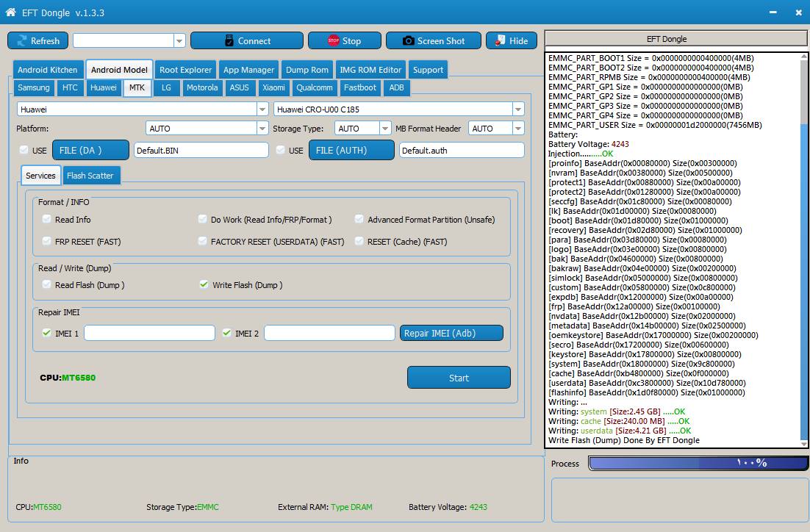Select the Motorola sub-tab
The image size is (810, 532).
[202, 87]
